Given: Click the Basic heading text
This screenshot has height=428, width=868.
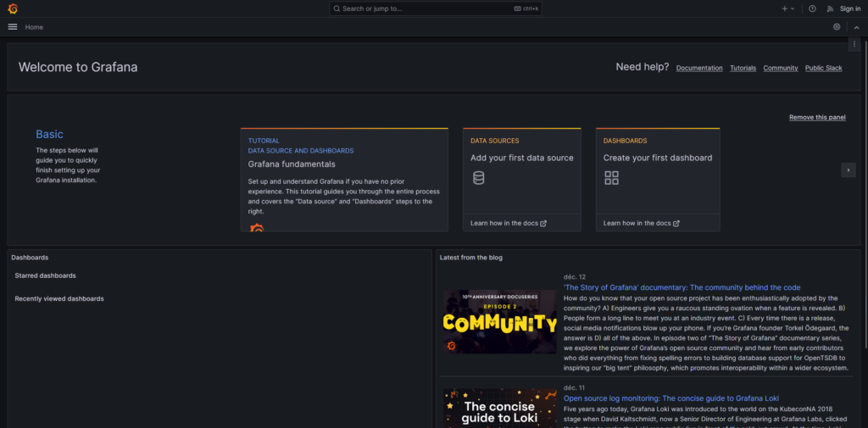Looking at the screenshot, I should pos(49,134).
